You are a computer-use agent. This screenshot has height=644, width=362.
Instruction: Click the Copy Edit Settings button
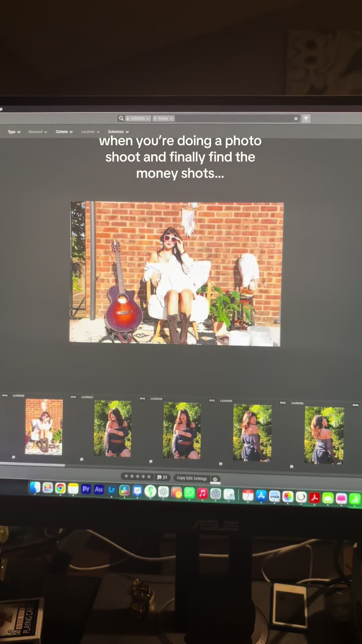pyautogui.click(x=192, y=478)
